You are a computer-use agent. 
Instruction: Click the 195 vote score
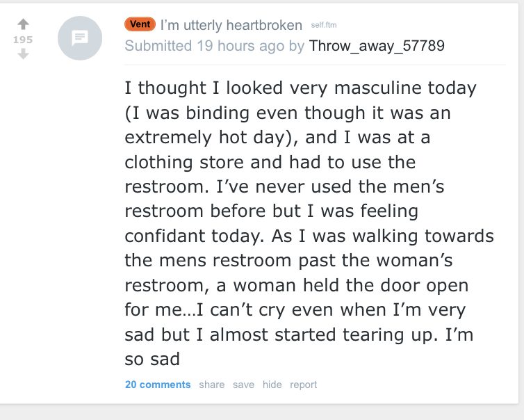click(x=23, y=40)
